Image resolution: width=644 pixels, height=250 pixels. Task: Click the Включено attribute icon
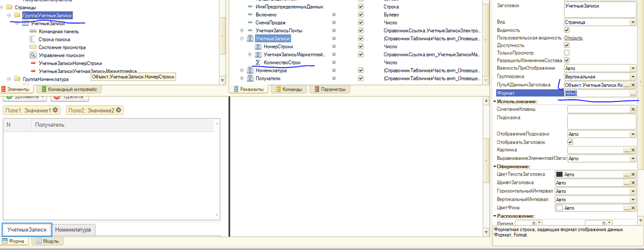251,16
